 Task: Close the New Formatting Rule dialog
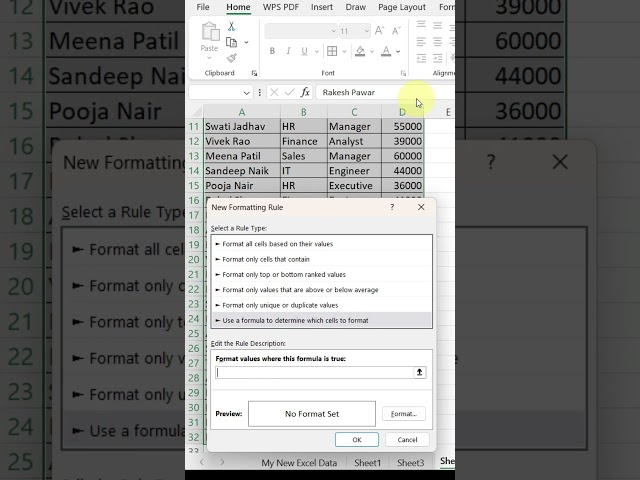tap(421, 207)
